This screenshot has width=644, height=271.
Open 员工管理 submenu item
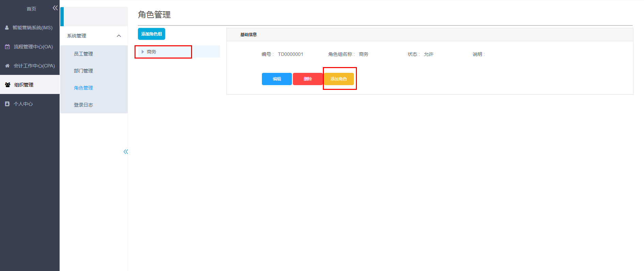[94, 54]
